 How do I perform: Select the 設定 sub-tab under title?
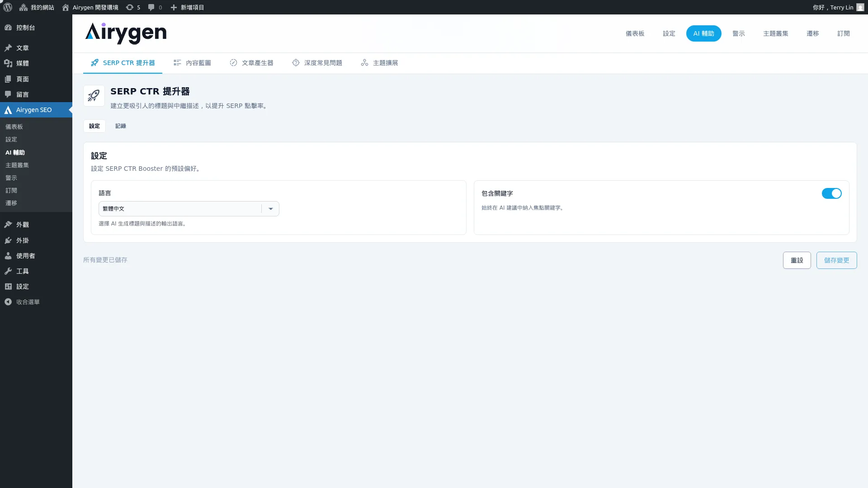tap(94, 126)
